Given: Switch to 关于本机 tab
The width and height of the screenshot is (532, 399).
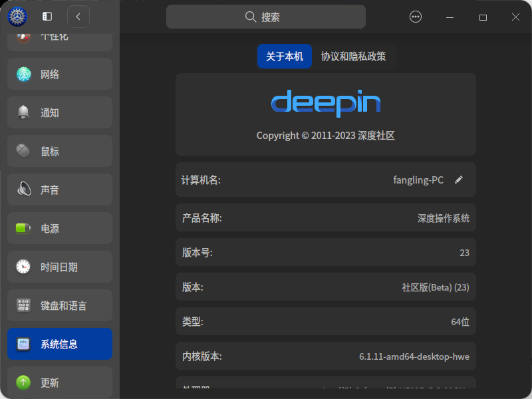Looking at the screenshot, I should click(x=285, y=57).
